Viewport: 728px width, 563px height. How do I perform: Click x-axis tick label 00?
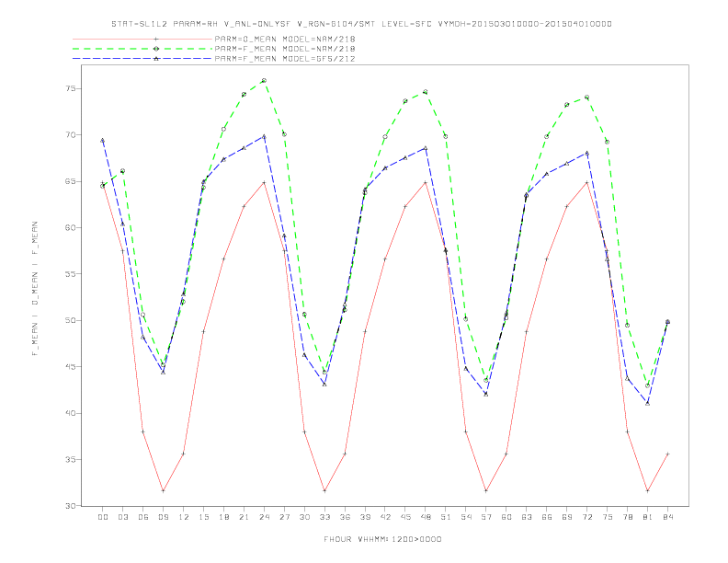tap(103, 517)
